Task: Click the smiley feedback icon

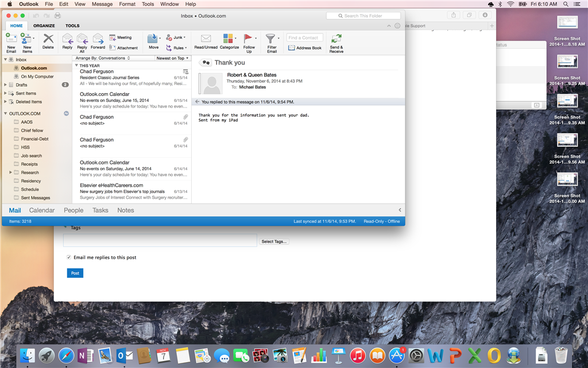Action: click(x=397, y=26)
